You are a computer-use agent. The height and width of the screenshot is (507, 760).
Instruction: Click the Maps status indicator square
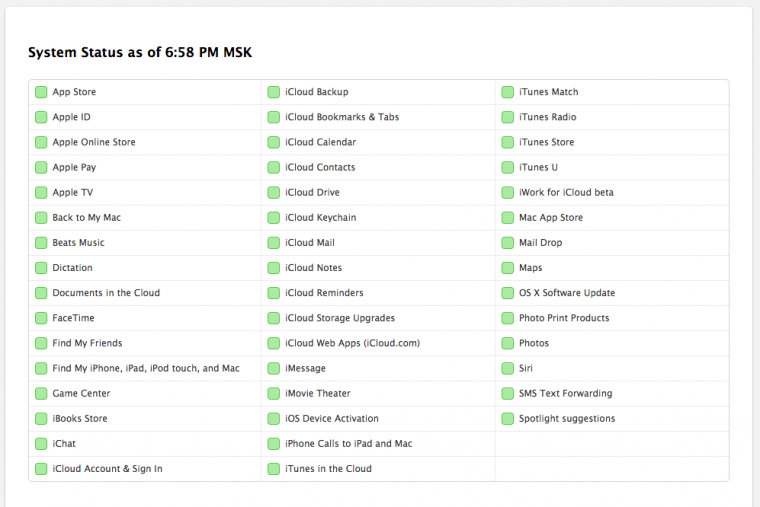pyautogui.click(x=507, y=268)
